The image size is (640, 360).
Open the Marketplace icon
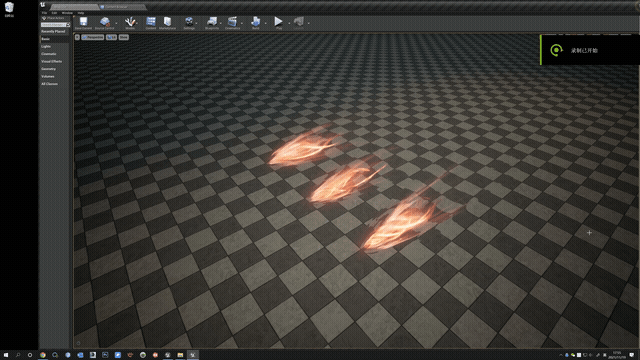click(167, 22)
